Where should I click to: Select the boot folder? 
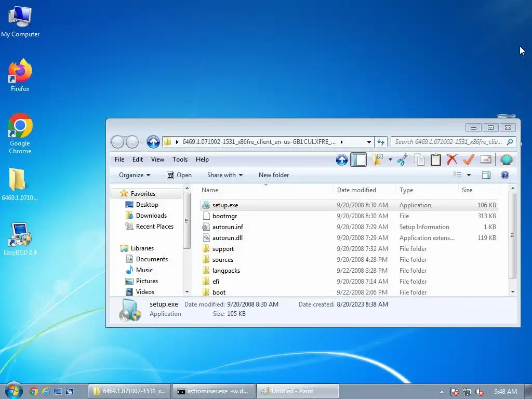pyautogui.click(x=219, y=292)
